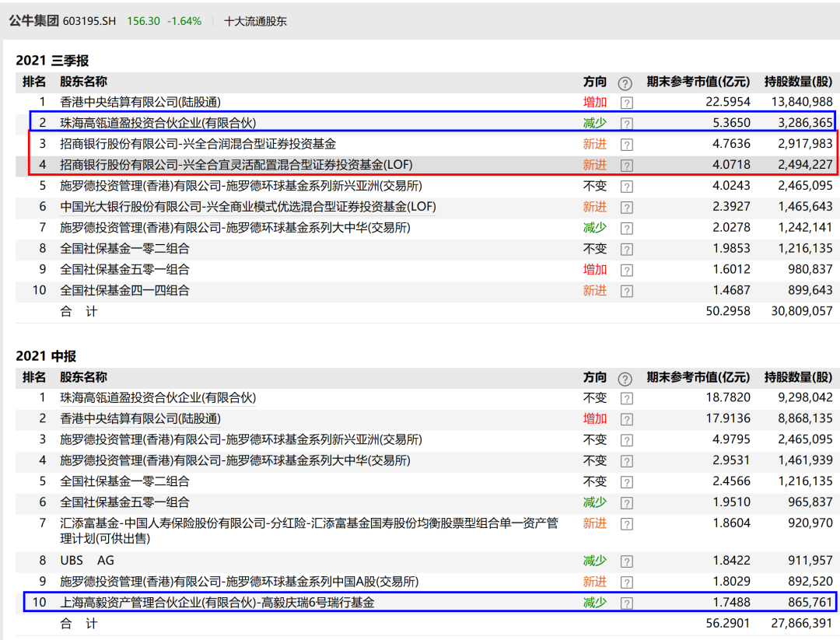Click question mark icon in 中报 全国社保基金五零一组合 row

click(x=627, y=503)
